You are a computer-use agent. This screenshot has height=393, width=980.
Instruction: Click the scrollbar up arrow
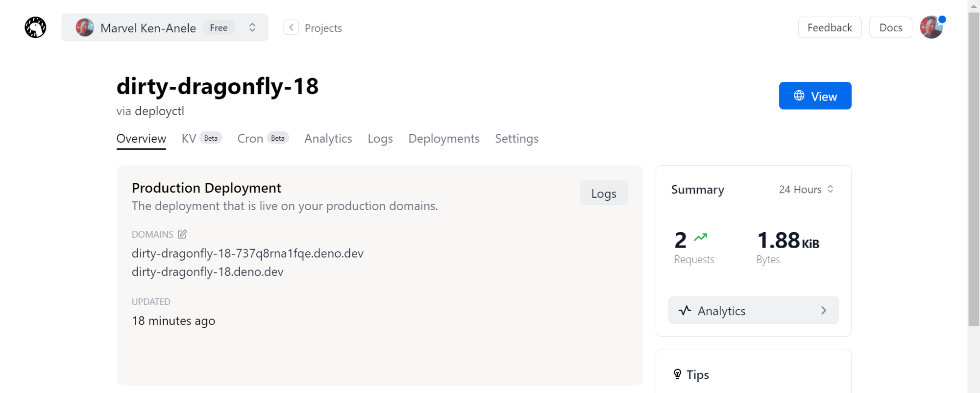(x=974, y=6)
